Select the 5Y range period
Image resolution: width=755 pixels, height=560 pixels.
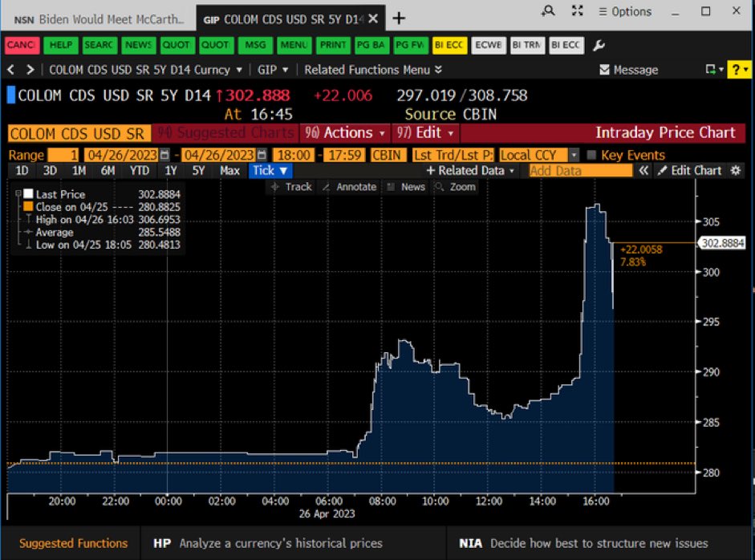[198, 170]
